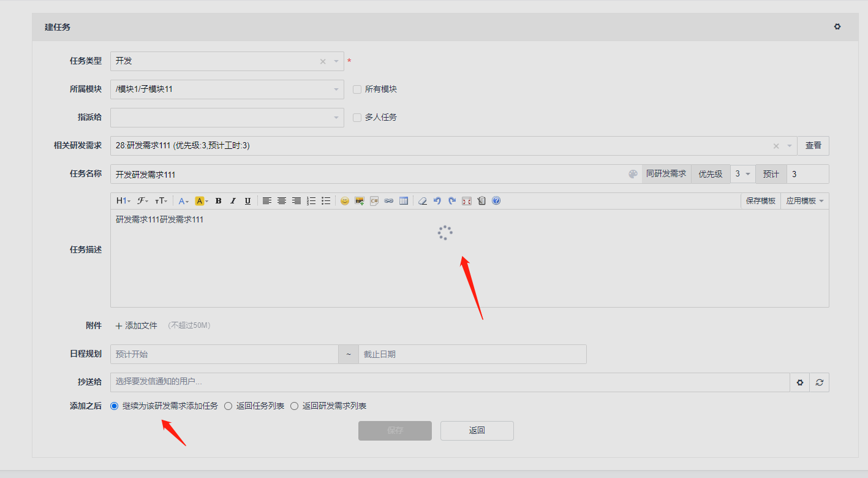Click 保存模板 button

point(761,201)
